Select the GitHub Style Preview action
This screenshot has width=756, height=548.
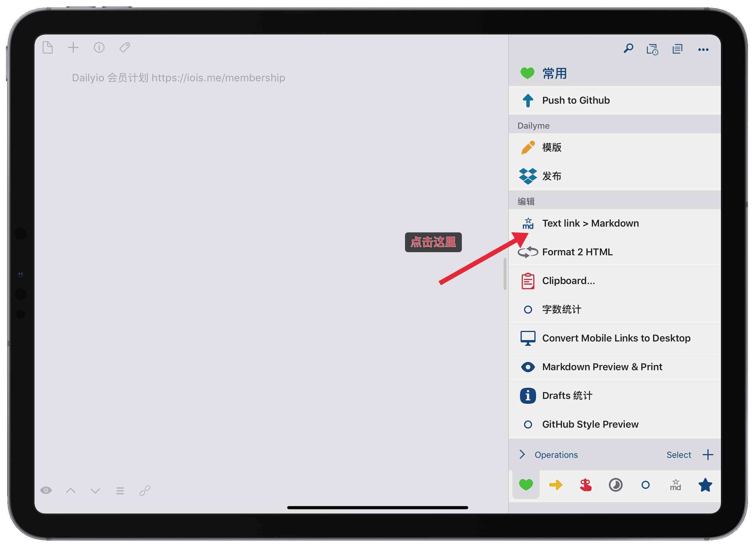[589, 424]
